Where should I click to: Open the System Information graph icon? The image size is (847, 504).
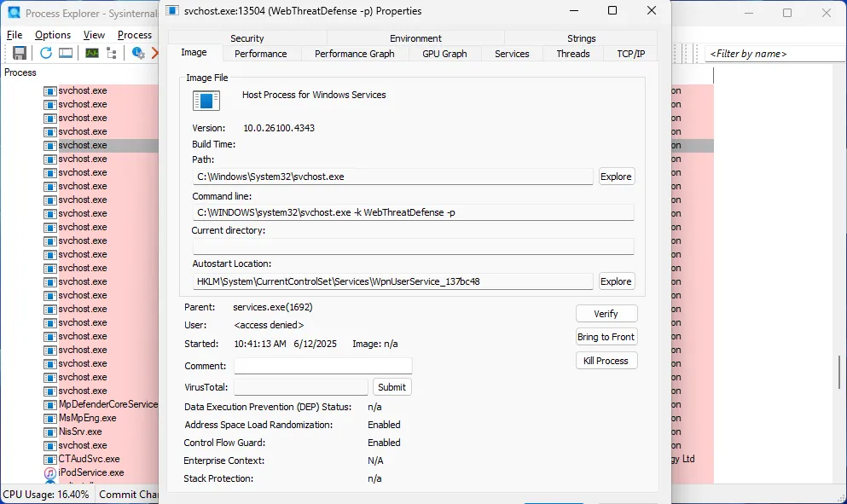[91, 53]
